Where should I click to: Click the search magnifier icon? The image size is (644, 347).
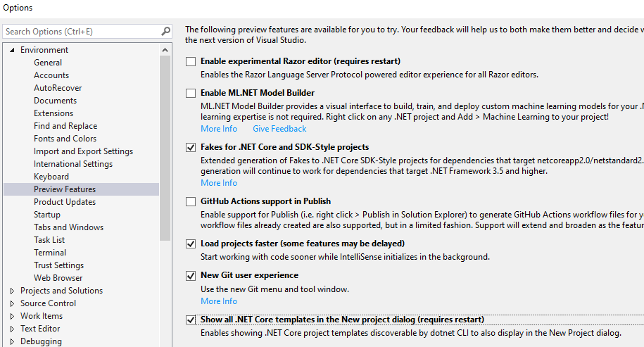pyautogui.click(x=165, y=32)
